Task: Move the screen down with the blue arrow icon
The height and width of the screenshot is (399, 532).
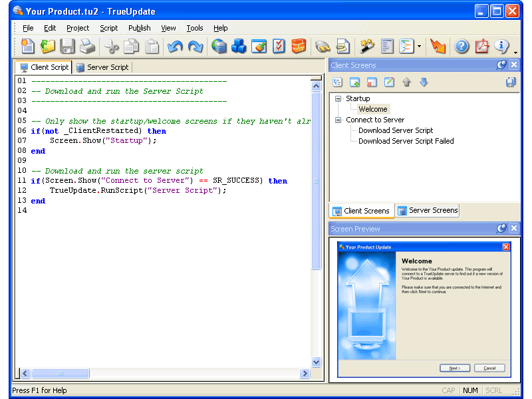Action: pyautogui.click(x=424, y=82)
